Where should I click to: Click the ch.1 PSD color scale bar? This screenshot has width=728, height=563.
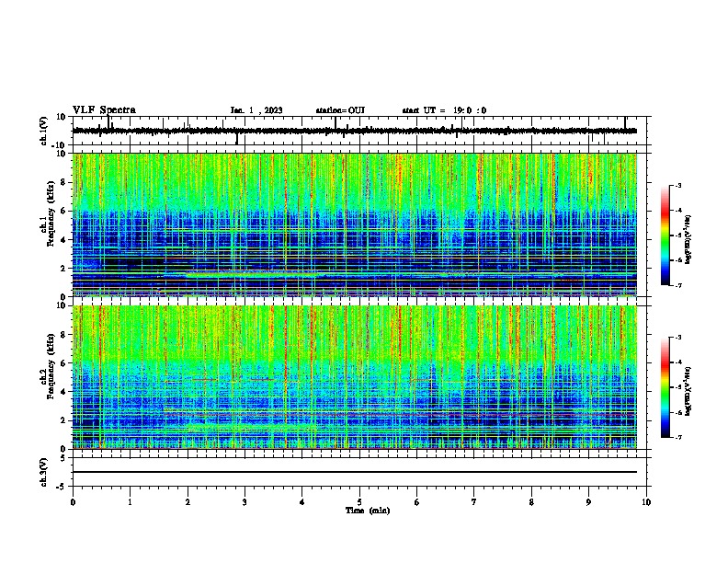coord(665,236)
